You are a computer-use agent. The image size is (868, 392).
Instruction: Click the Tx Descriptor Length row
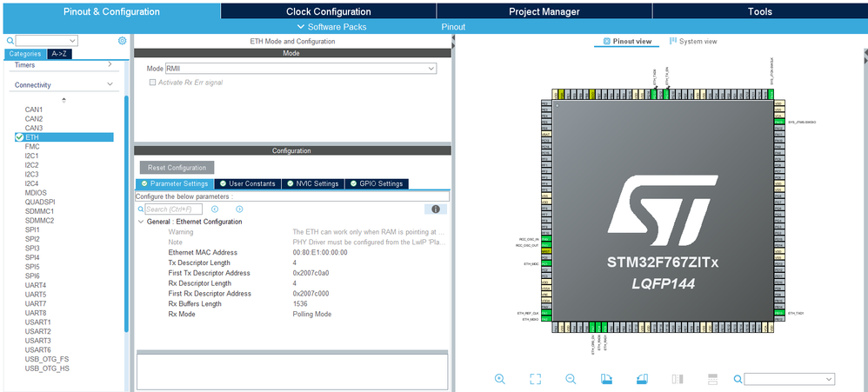pyautogui.click(x=292, y=262)
